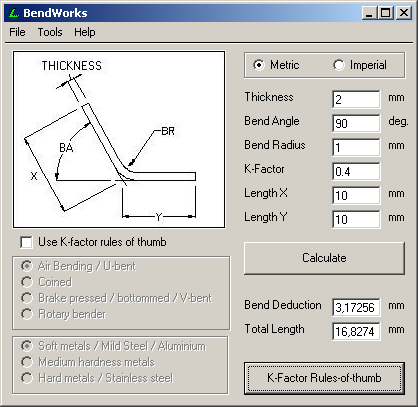418x407 pixels.
Task: Maximize the BendWorks window
Action: (385, 13)
